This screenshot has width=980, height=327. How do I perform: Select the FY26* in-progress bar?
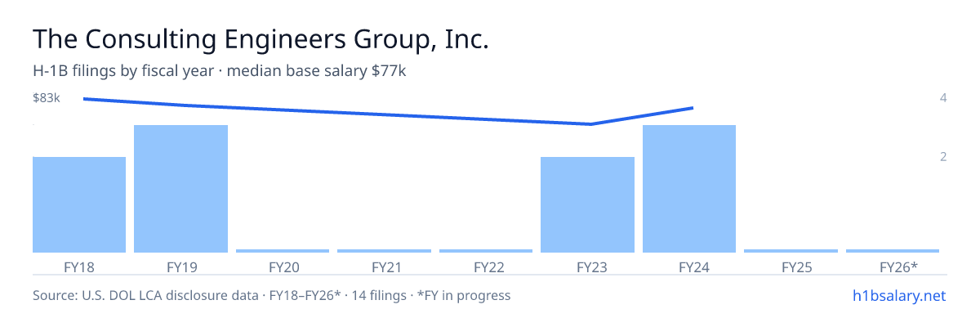[893, 251]
